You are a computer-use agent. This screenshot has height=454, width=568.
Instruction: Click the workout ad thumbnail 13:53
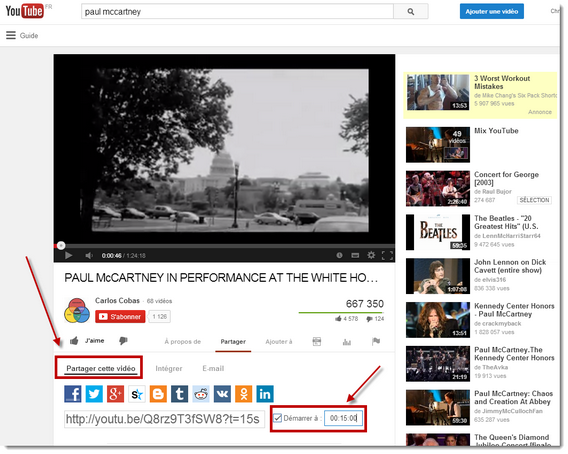[x=438, y=92]
